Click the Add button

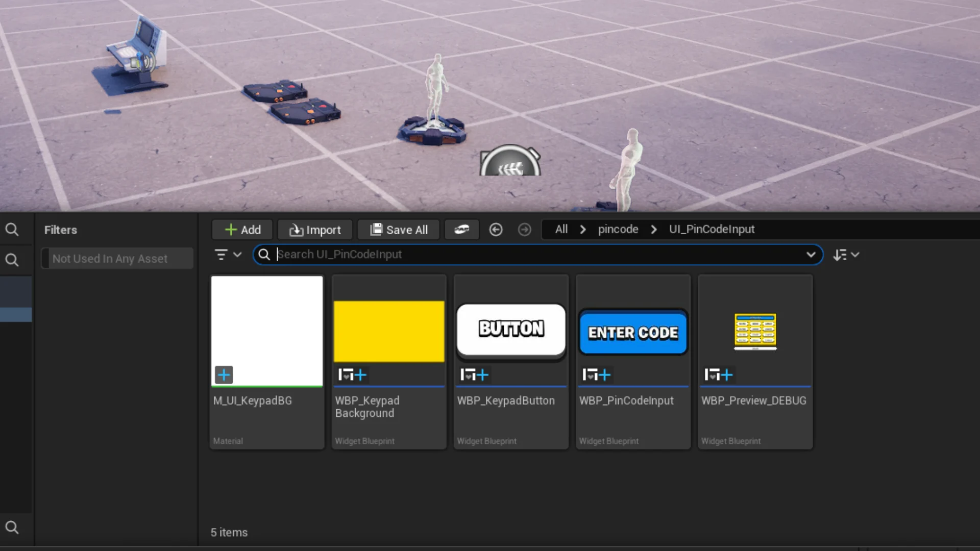click(x=242, y=230)
